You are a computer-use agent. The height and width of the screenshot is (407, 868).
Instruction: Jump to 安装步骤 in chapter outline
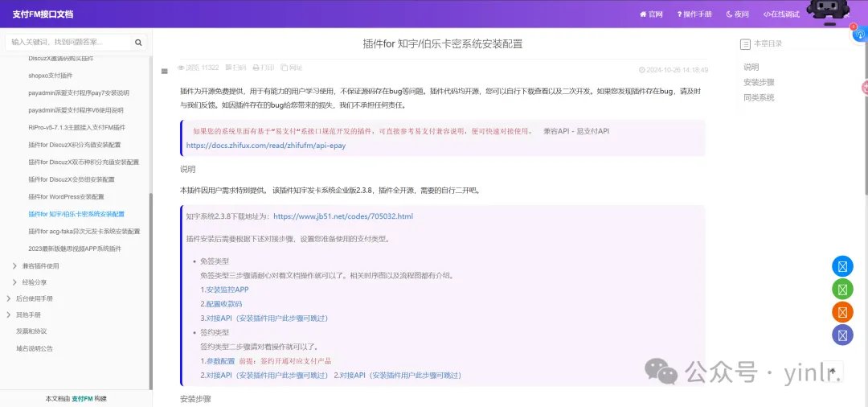759,83
